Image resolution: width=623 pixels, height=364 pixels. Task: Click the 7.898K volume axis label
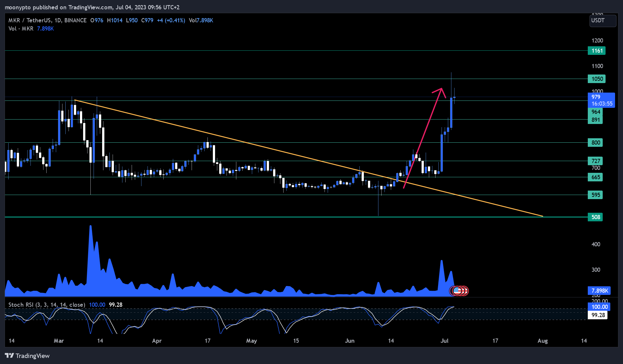coord(599,291)
